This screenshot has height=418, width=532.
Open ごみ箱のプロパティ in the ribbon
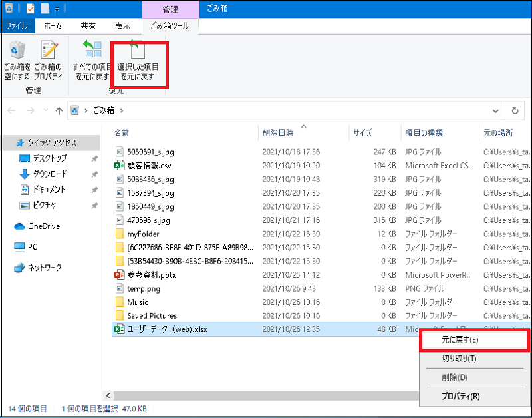coord(49,61)
